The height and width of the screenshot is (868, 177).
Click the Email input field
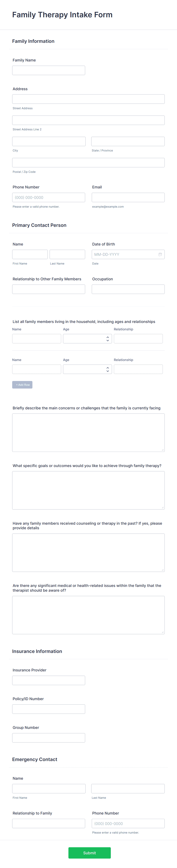[128, 197]
